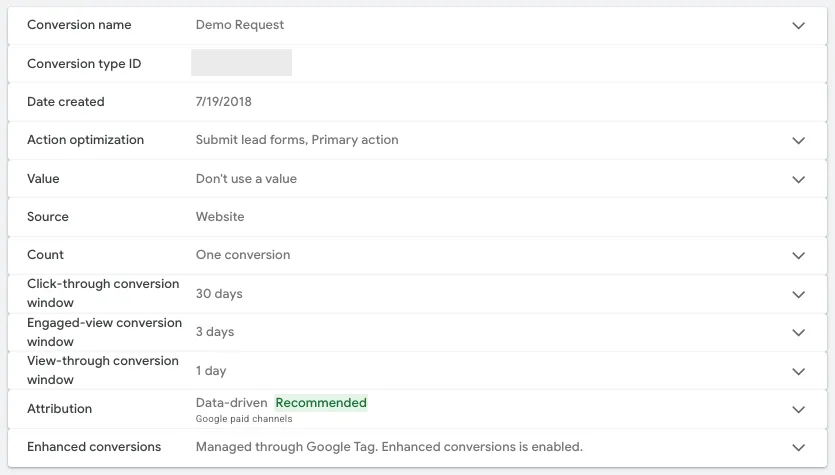Image resolution: width=835 pixels, height=475 pixels.
Task: Expand View-through conversion window chevron
Action: [x=798, y=371]
